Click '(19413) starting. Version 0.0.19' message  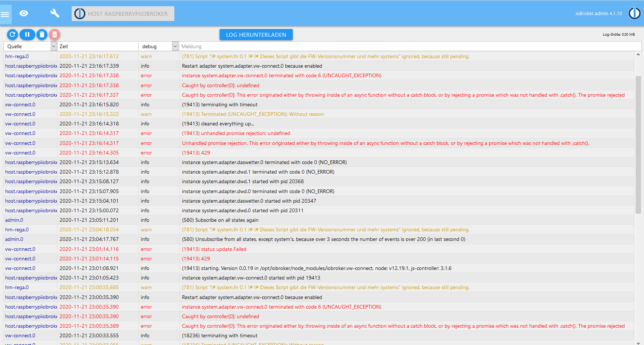pos(317,268)
